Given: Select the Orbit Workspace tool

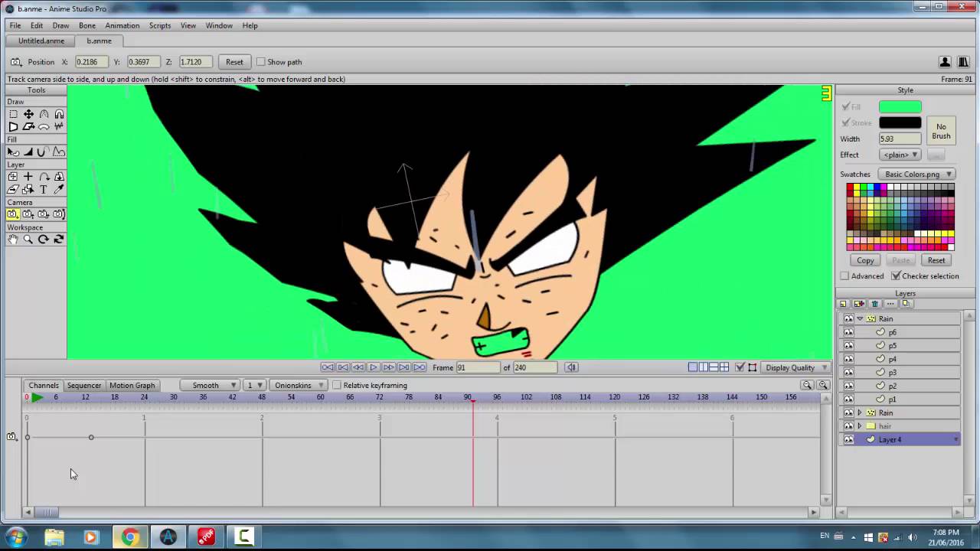Looking at the screenshot, I should [59, 240].
